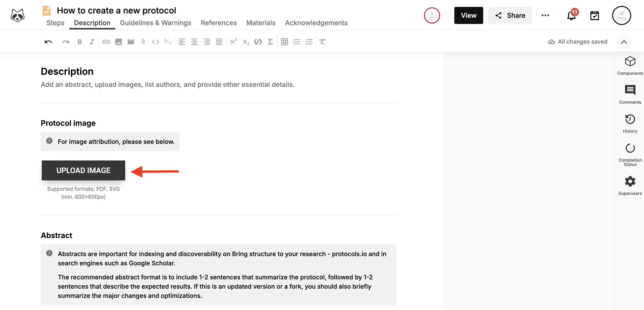Apply superscript formatting
This screenshot has width=644, height=310.
233,42
